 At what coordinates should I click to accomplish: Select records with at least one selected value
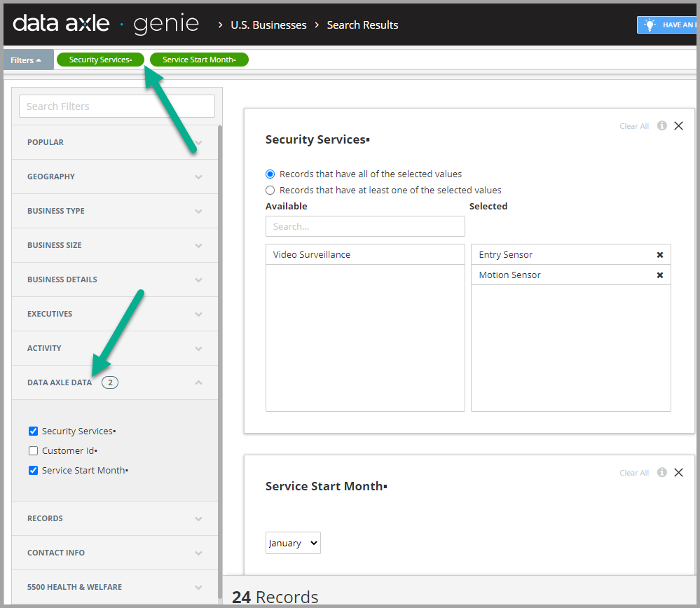(x=270, y=190)
